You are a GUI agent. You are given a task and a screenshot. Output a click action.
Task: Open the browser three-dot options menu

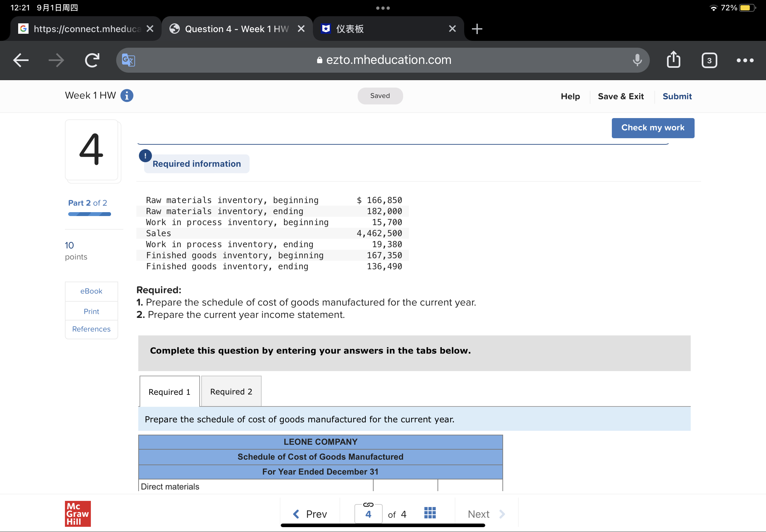(744, 60)
